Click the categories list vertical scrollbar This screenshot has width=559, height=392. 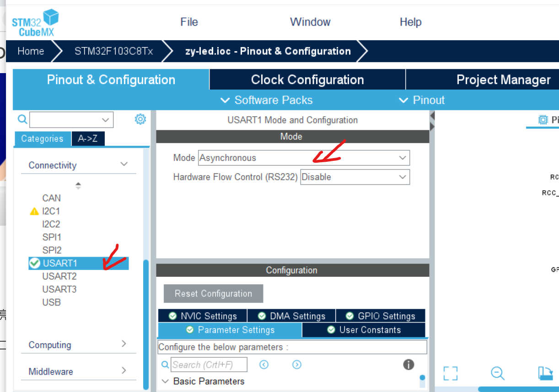pos(146,325)
